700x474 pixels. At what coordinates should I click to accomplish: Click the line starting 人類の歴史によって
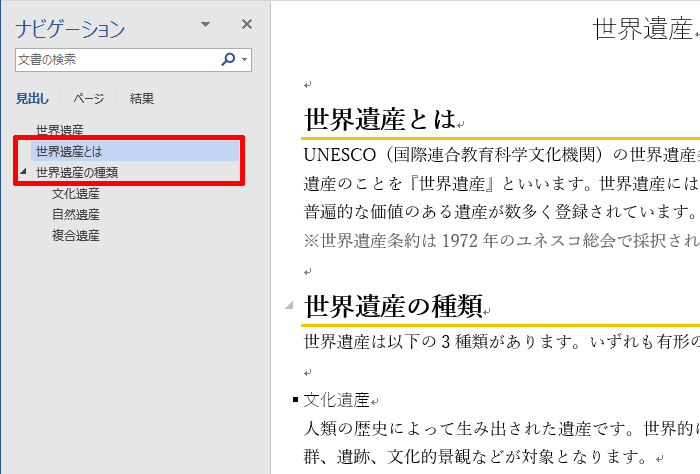coord(501,429)
